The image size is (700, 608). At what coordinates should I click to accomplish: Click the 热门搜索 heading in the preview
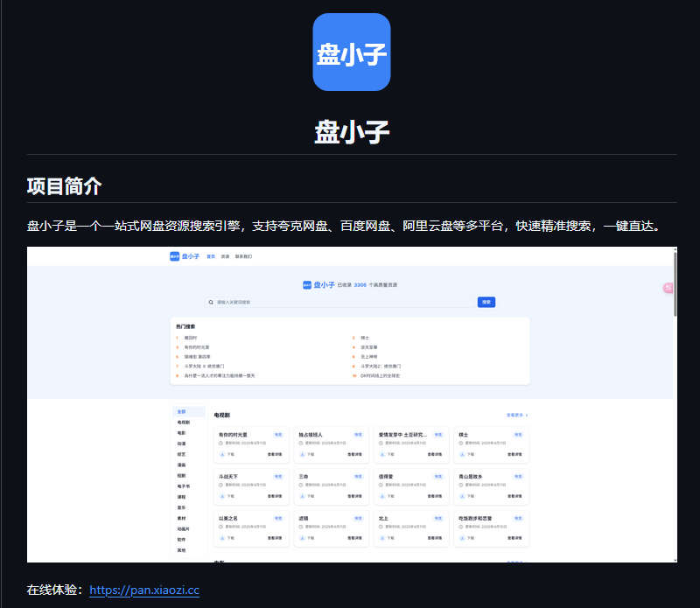pos(185,327)
